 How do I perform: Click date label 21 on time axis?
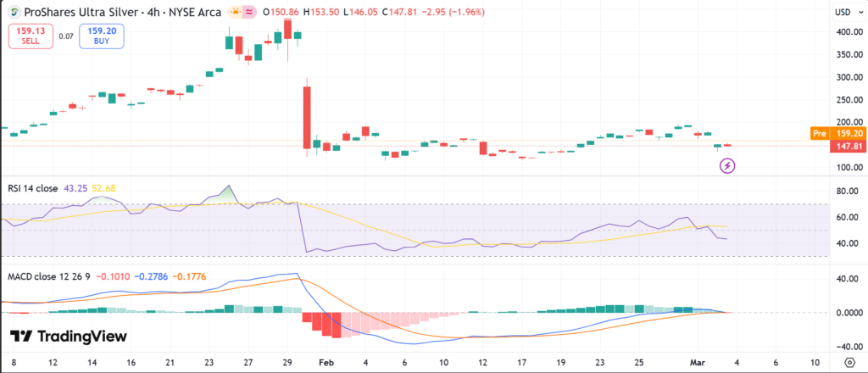170,363
